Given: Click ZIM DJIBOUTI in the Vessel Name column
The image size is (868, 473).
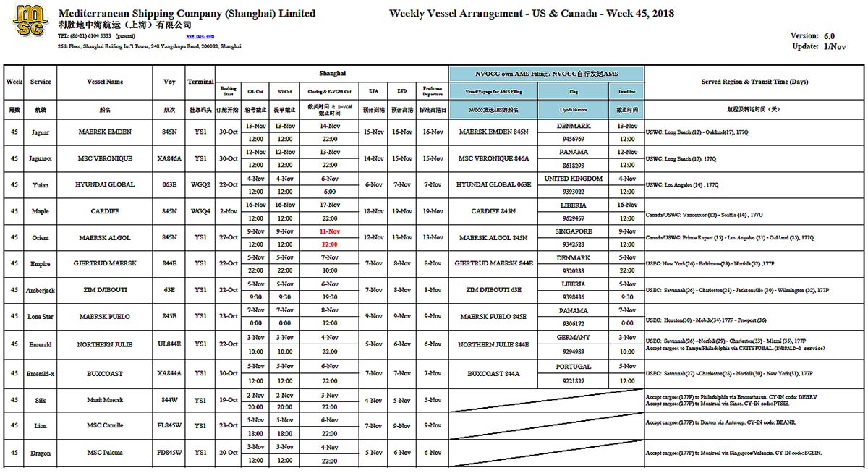Looking at the screenshot, I should point(105,290).
